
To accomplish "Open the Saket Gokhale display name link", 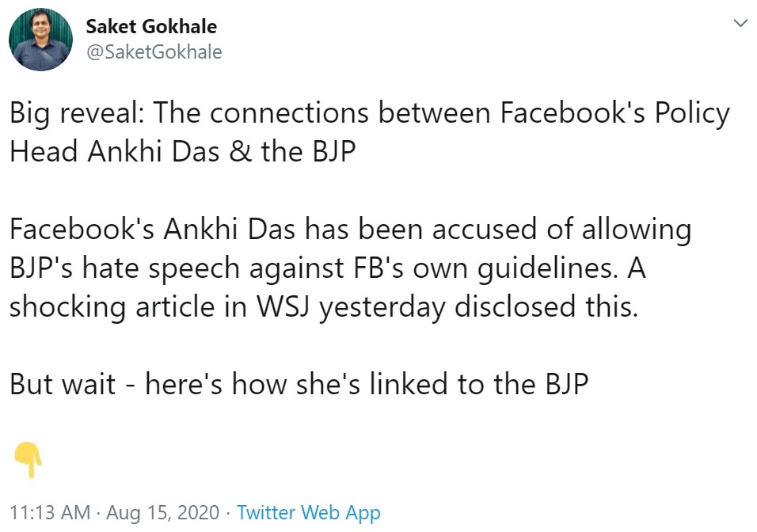I will pyautogui.click(x=150, y=26).
